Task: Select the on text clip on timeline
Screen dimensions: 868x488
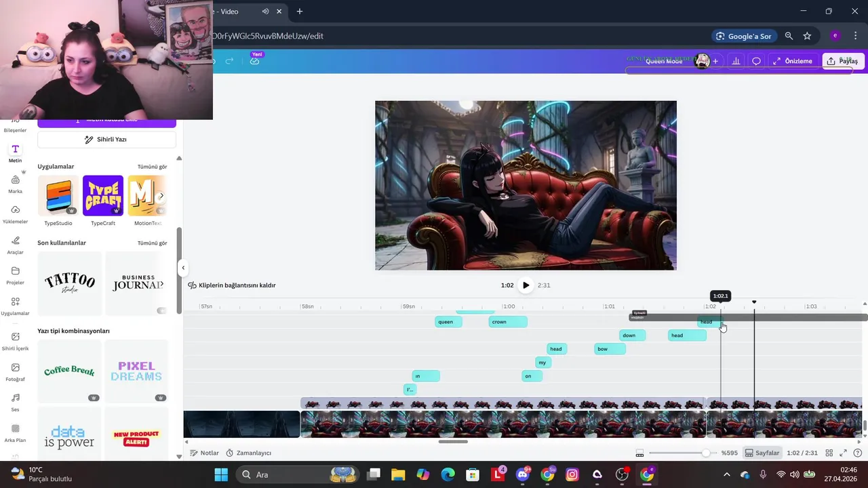Action: pos(532,376)
